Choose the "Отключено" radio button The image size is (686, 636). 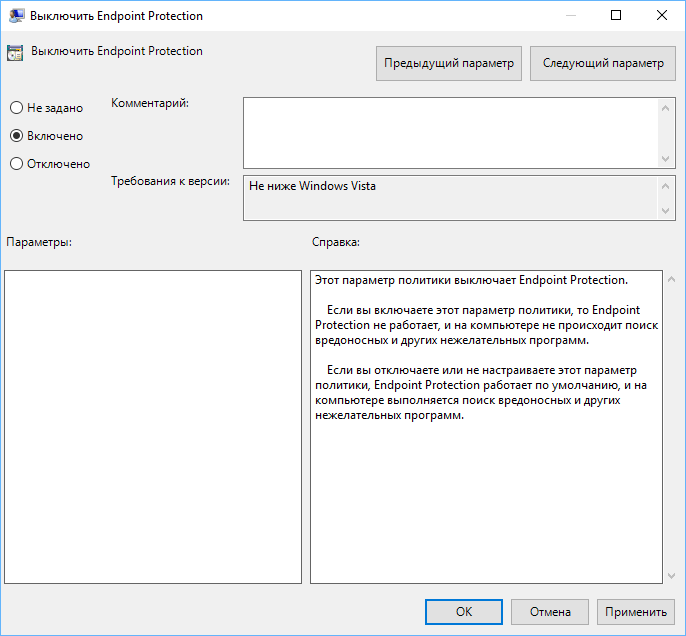[16, 164]
